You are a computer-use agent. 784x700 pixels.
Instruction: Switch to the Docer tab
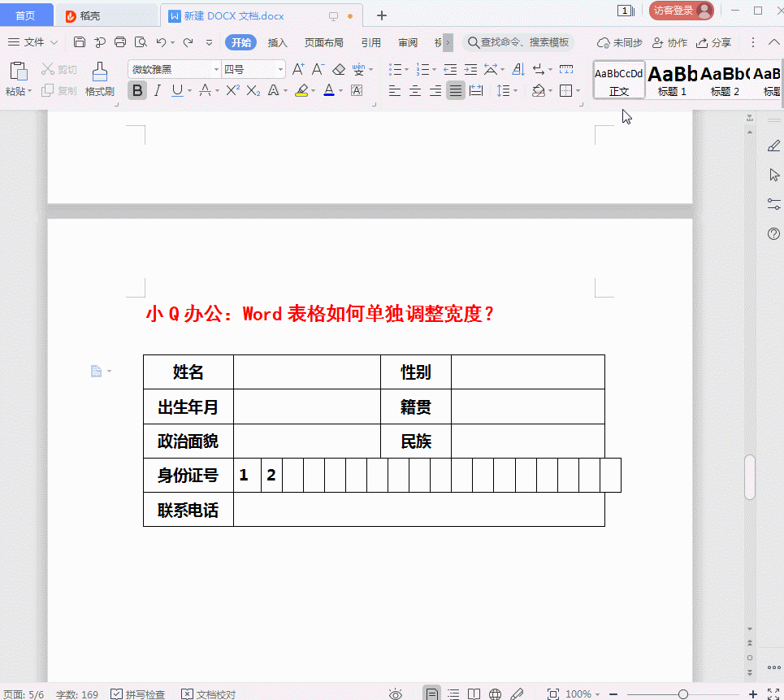click(x=106, y=15)
